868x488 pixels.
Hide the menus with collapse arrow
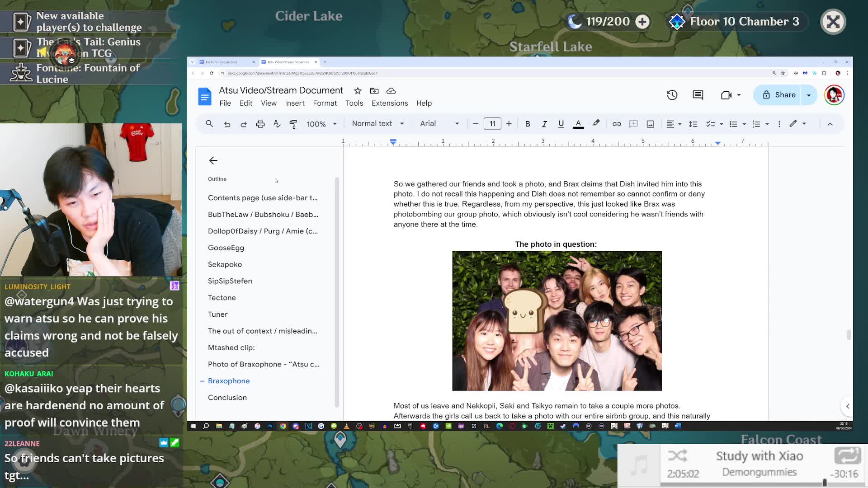[x=830, y=124]
